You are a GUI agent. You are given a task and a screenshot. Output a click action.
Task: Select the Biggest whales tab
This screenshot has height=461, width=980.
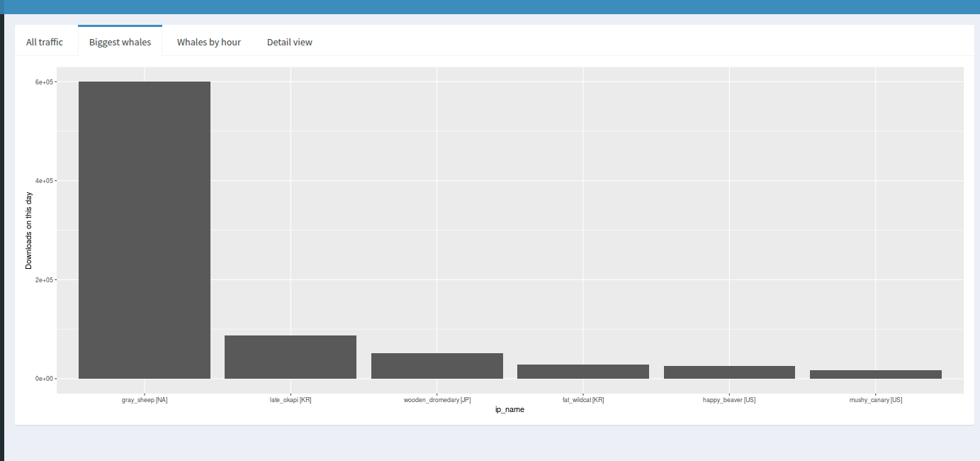coord(120,42)
